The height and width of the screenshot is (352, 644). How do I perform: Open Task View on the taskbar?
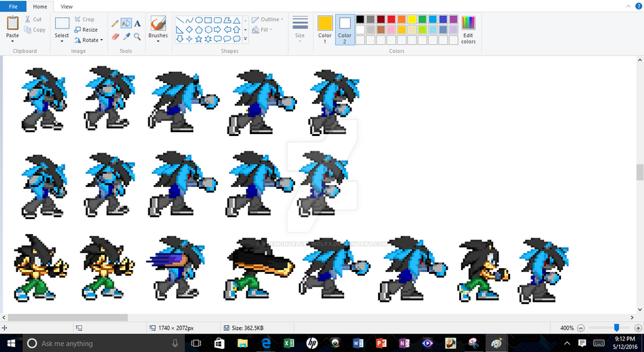(196, 343)
